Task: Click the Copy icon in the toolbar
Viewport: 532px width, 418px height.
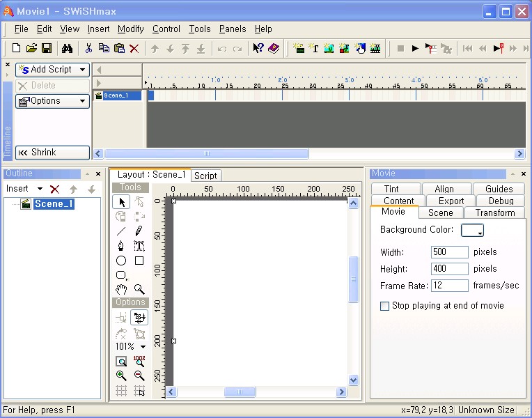Action: coord(104,48)
